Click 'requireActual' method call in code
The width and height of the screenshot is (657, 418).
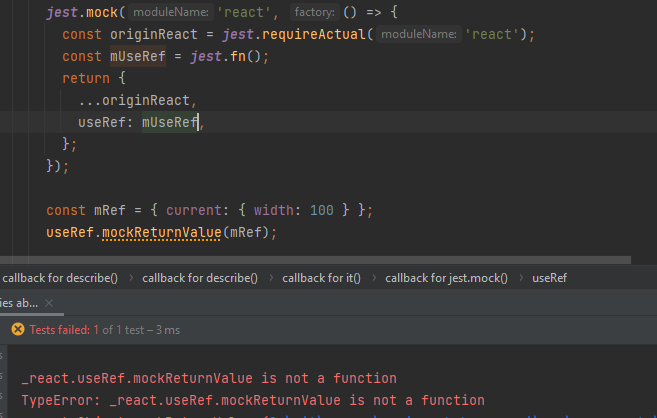click(x=313, y=34)
